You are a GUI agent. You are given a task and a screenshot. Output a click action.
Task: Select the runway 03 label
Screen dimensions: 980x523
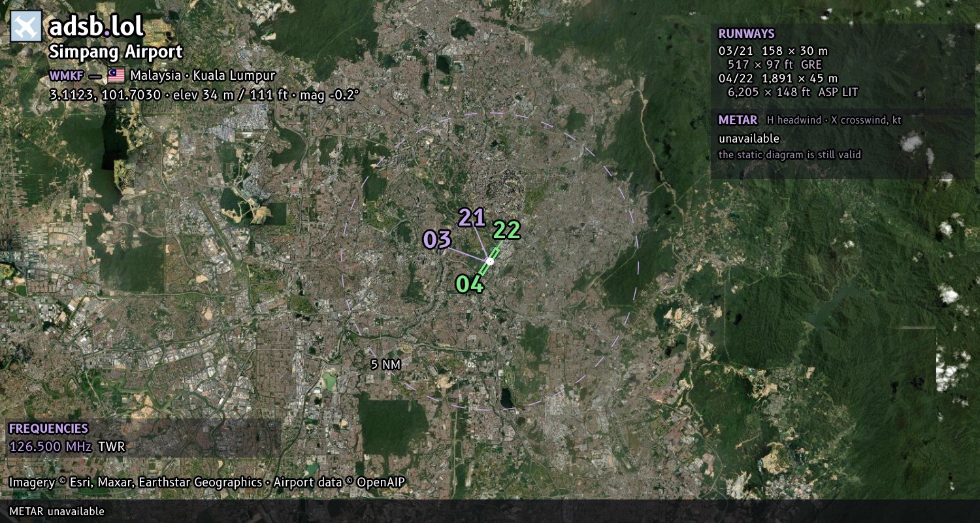click(437, 239)
